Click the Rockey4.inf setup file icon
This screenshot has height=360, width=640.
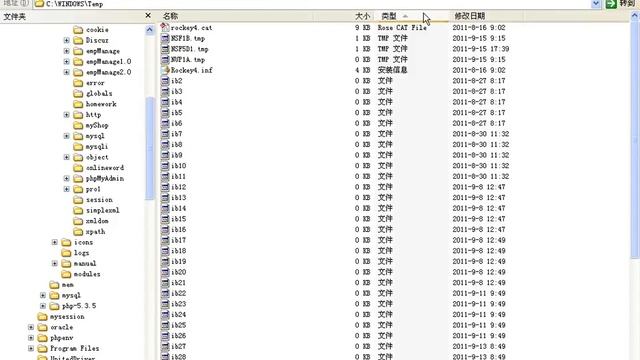tap(164, 70)
